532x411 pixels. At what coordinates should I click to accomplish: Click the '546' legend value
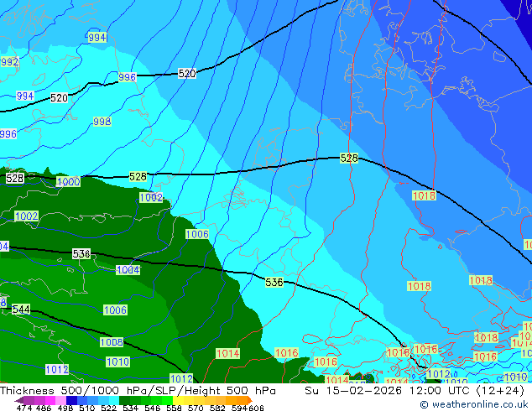[153, 408]
